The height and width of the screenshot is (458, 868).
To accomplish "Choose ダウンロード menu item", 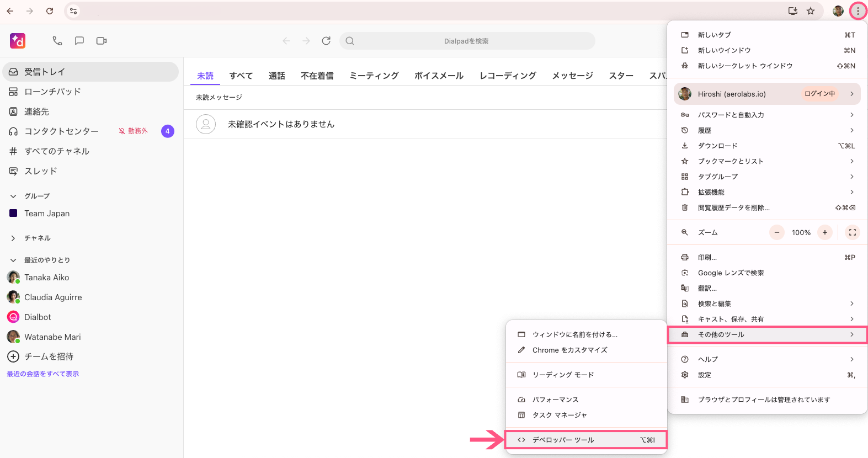I will 767,146.
